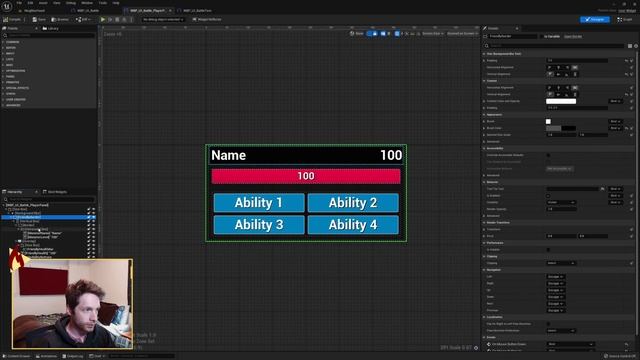
Task: Expand the ADVANCED palette category
Action: [x=13, y=105]
